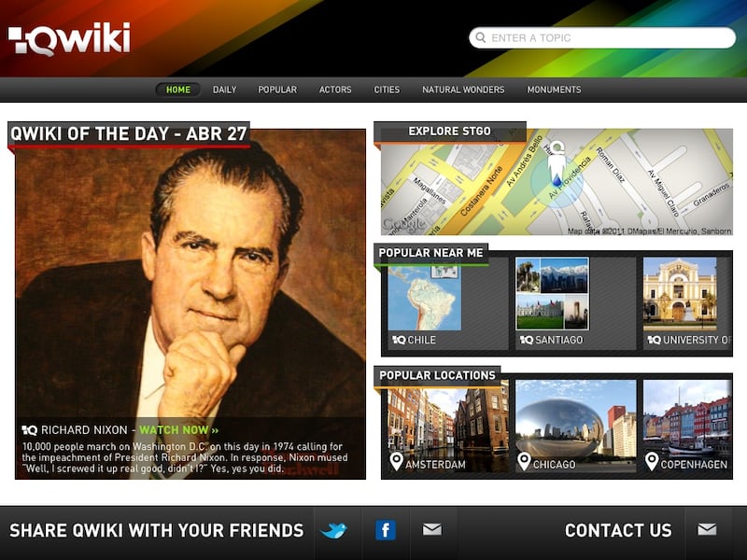Click the Watch Now link
The width and height of the screenshot is (747, 560).
click(x=178, y=430)
